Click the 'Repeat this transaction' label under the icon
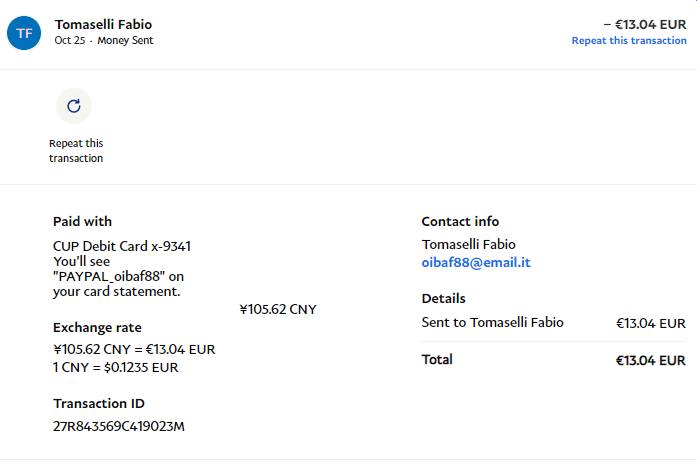 click(76, 150)
